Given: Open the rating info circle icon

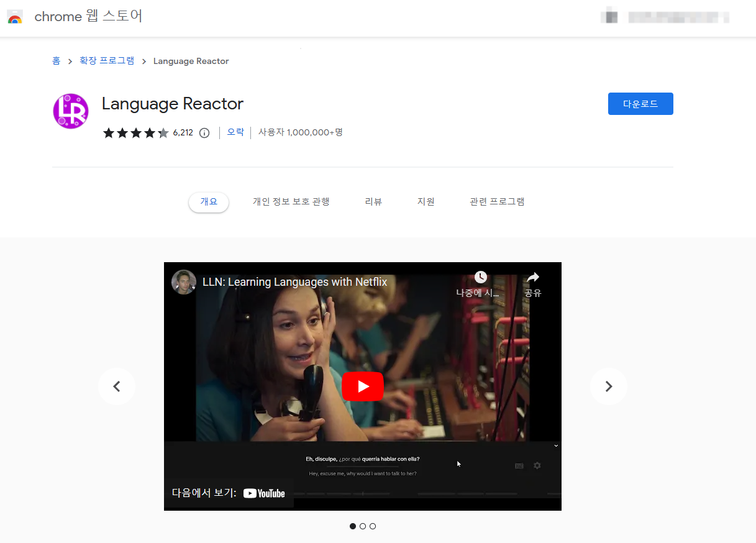Looking at the screenshot, I should [204, 132].
